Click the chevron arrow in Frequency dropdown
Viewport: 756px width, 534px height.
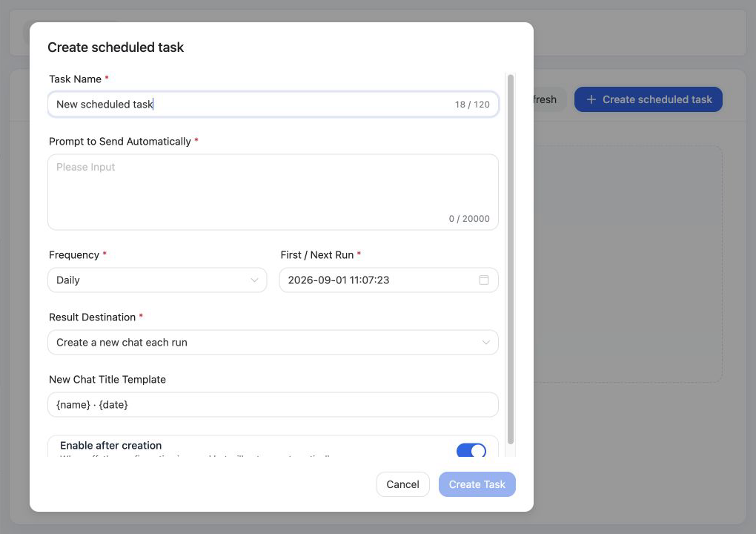[x=254, y=280]
